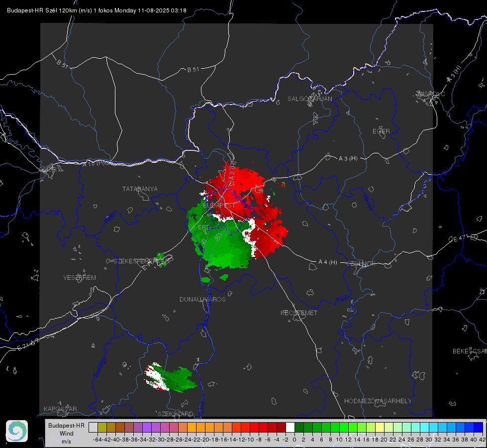Pick the dark red swatch between -4 and -2
487x448 pixels.
[281, 427]
